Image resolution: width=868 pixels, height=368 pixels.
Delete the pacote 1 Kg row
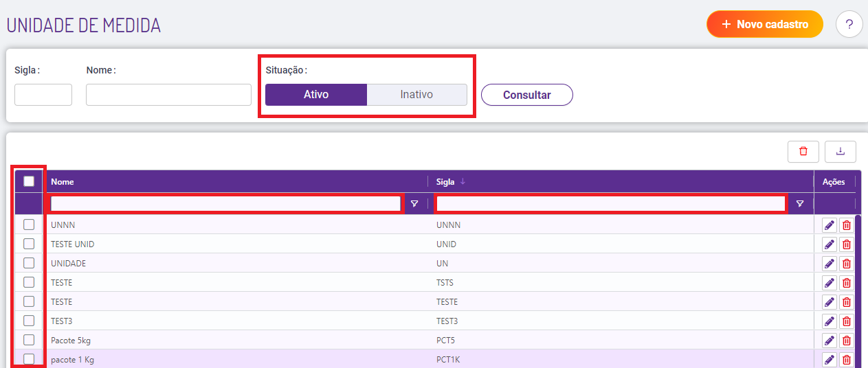847,360
